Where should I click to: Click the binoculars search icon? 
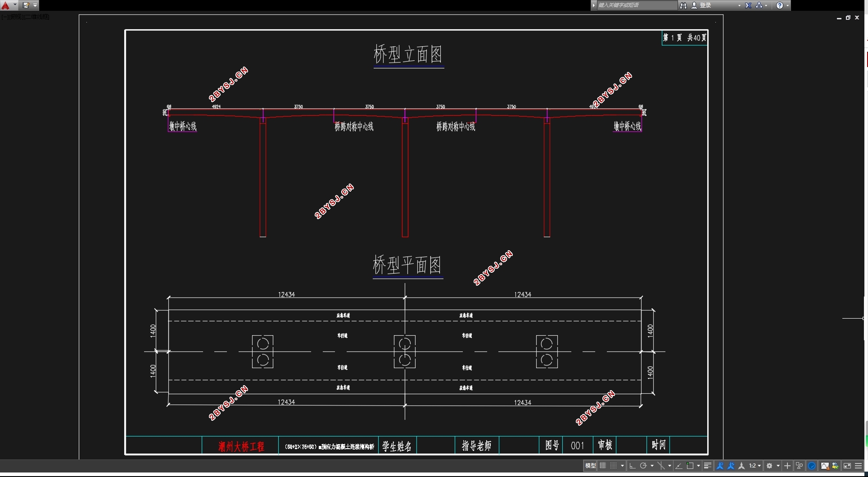pyautogui.click(x=683, y=5)
